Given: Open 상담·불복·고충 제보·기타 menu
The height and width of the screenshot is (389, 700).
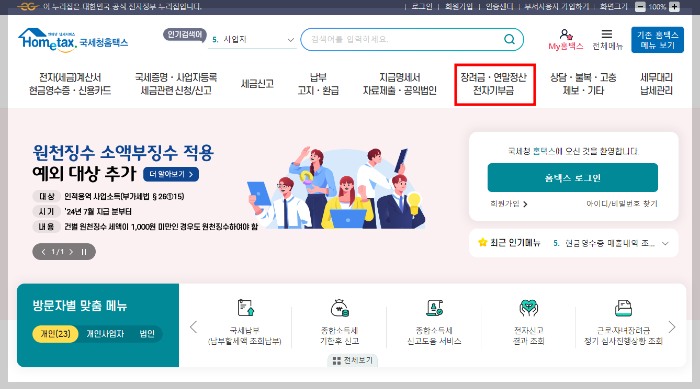Looking at the screenshot, I should click(x=583, y=84).
